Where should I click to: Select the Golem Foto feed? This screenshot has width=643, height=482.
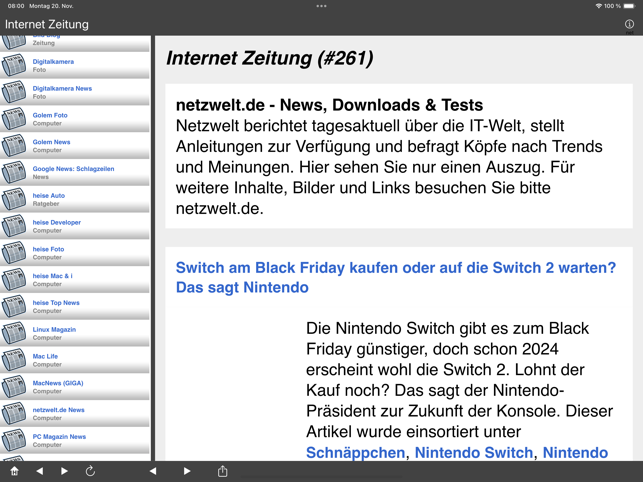(x=75, y=119)
